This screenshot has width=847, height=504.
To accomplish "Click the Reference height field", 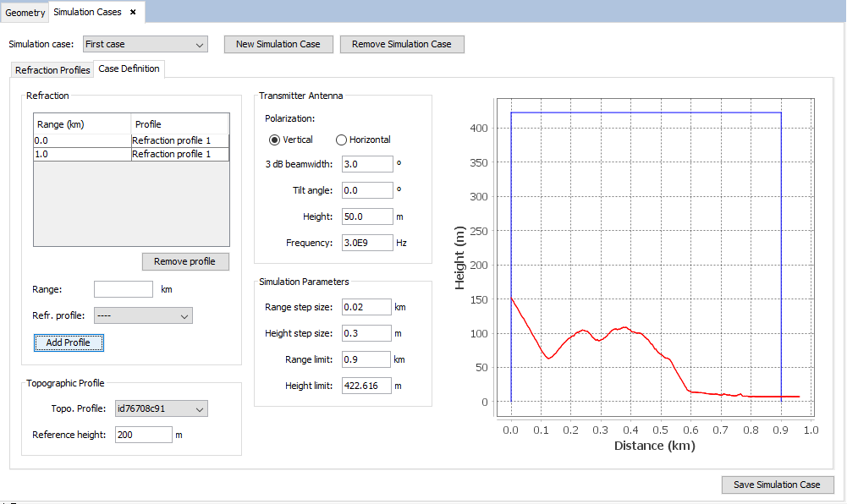I will (x=143, y=435).
